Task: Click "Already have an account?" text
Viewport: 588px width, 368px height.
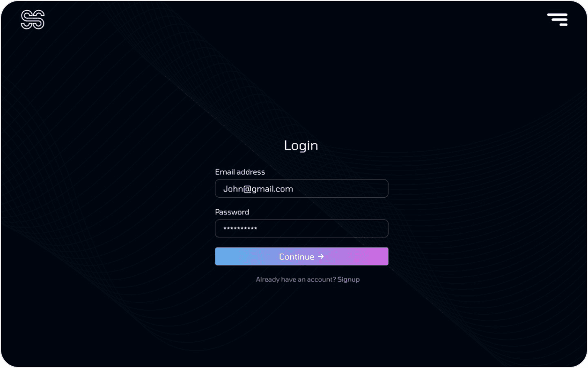Action: pyautogui.click(x=296, y=280)
